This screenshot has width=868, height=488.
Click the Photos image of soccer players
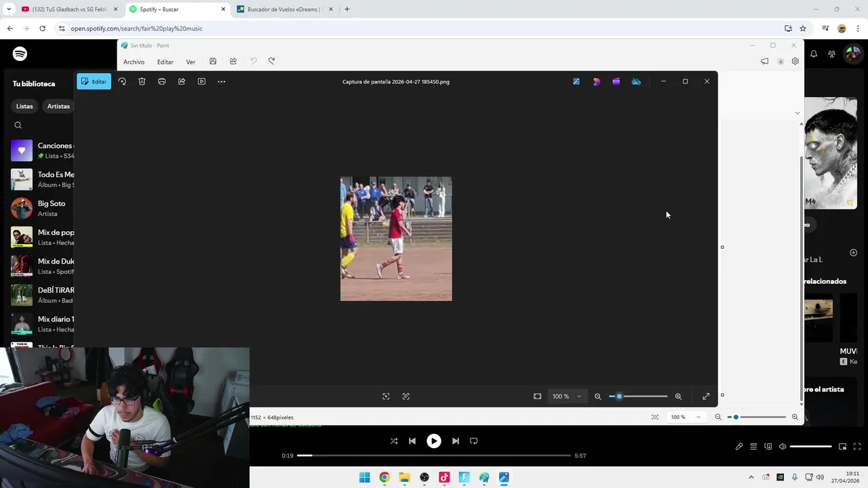[x=396, y=239]
